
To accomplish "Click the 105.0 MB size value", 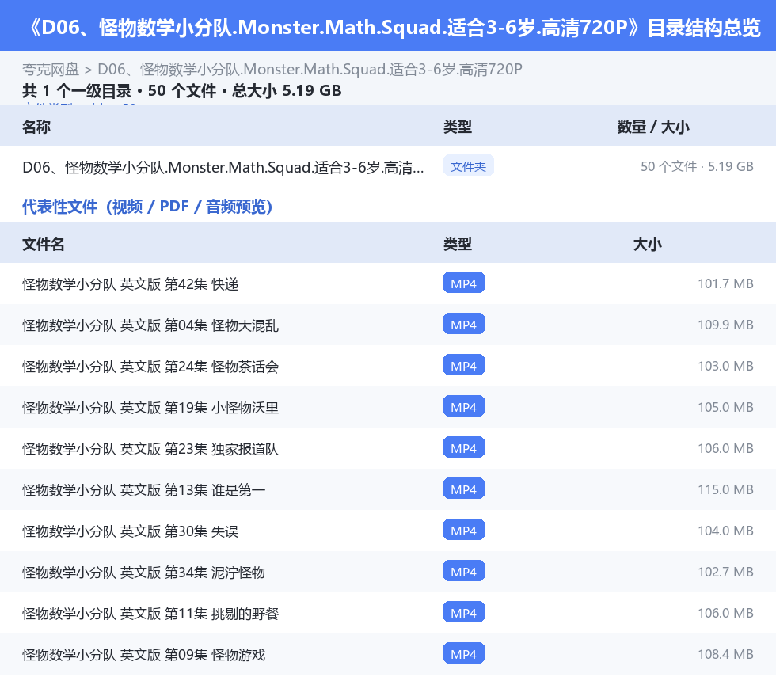I will tap(725, 407).
